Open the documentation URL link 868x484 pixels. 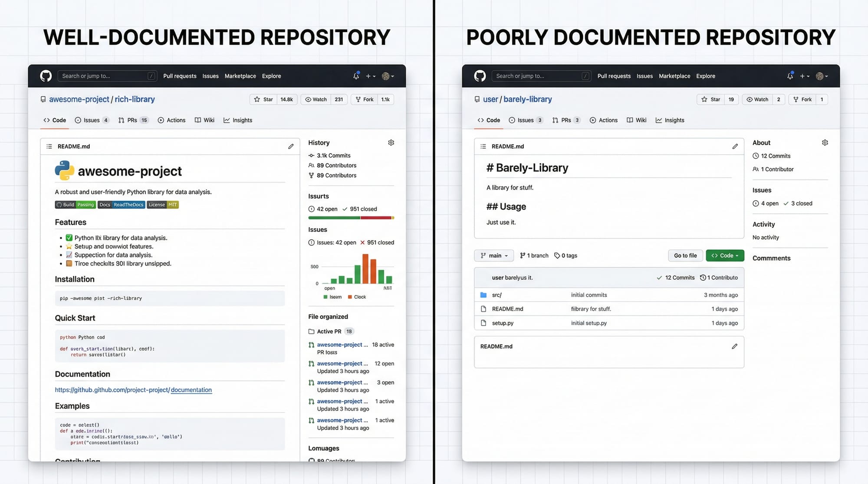click(x=133, y=390)
